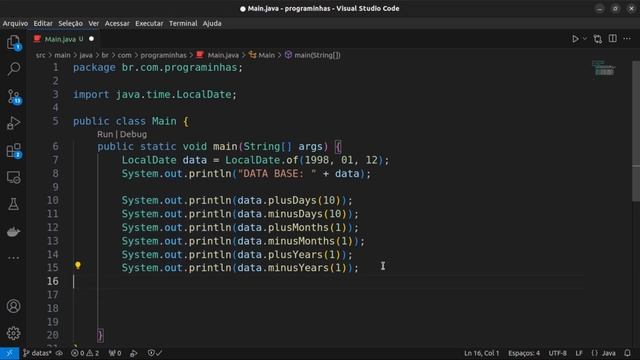Click shield checkmark status icon
The height and width of the screenshot is (360, 640).
155,353
